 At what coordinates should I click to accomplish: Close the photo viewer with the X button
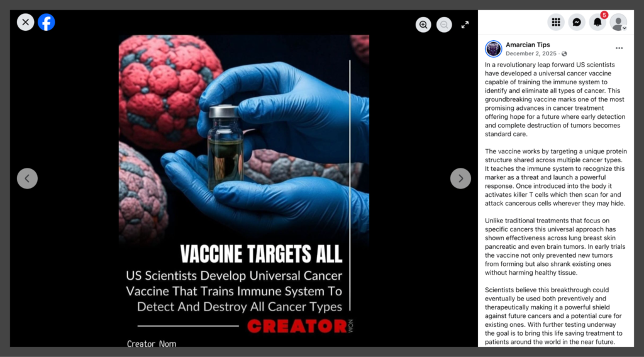[x=25, y=23]
